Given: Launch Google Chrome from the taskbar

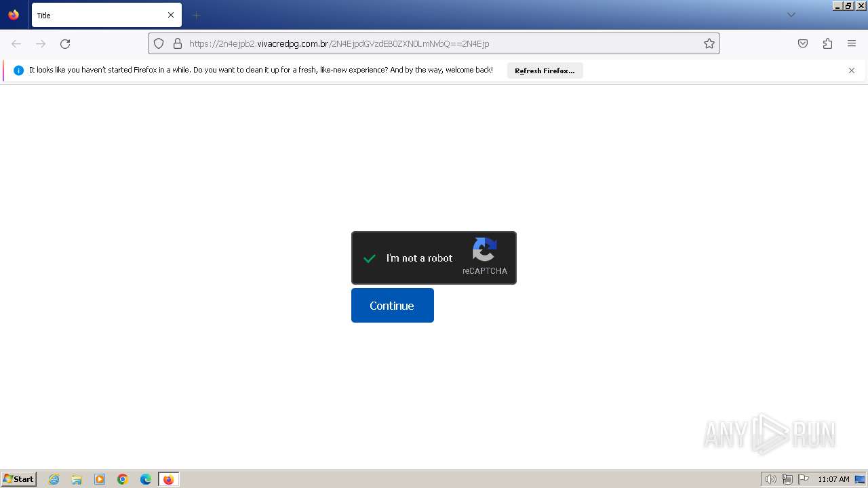Looking at the screenshot, I should click(123, 479).
